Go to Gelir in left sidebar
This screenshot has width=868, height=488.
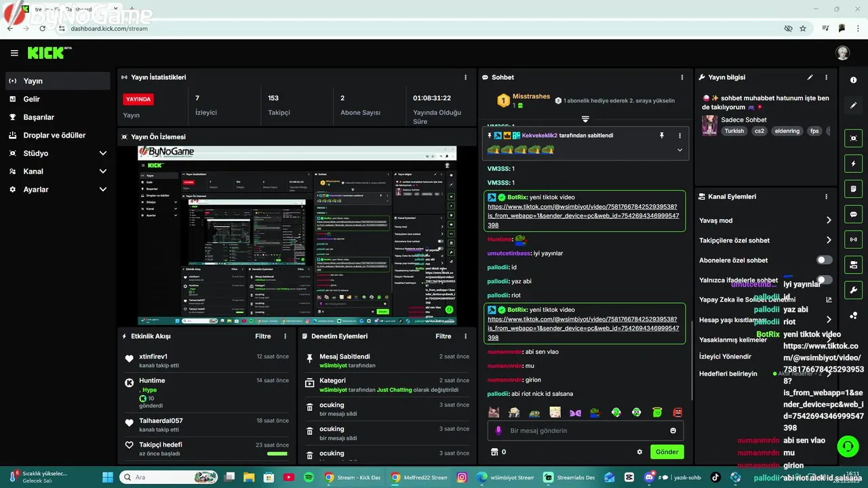58,99
